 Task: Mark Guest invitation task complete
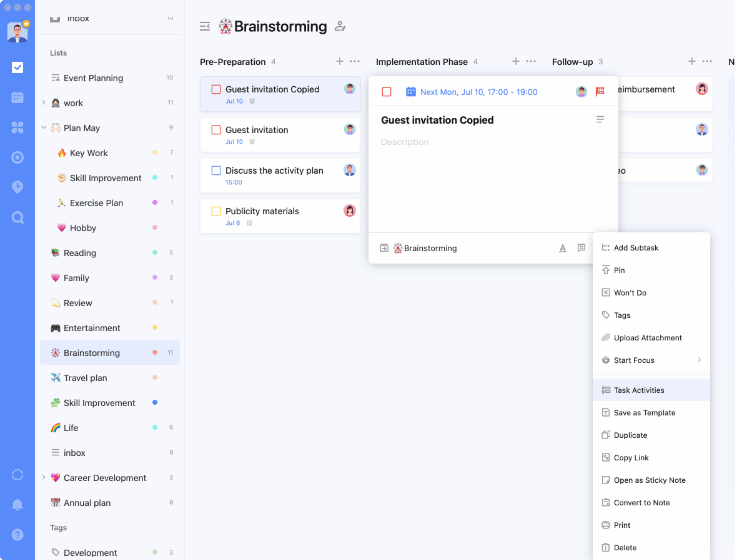point(216,130)
